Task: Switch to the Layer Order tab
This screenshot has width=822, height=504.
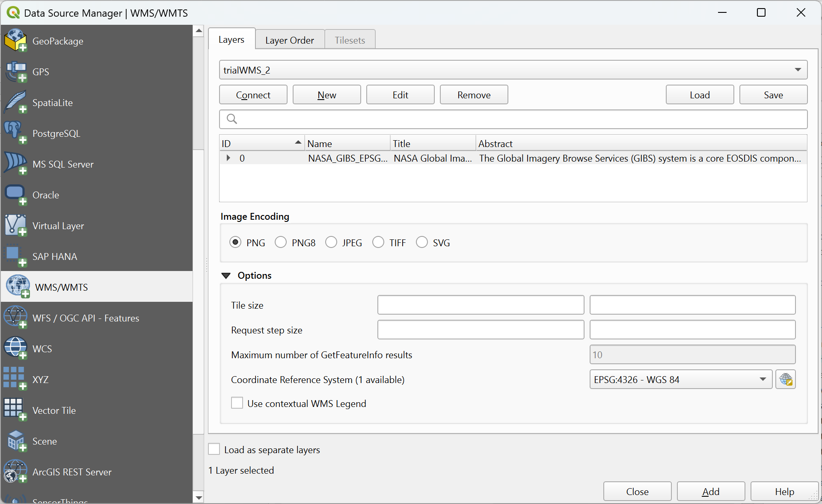Action: pos(290,40)
